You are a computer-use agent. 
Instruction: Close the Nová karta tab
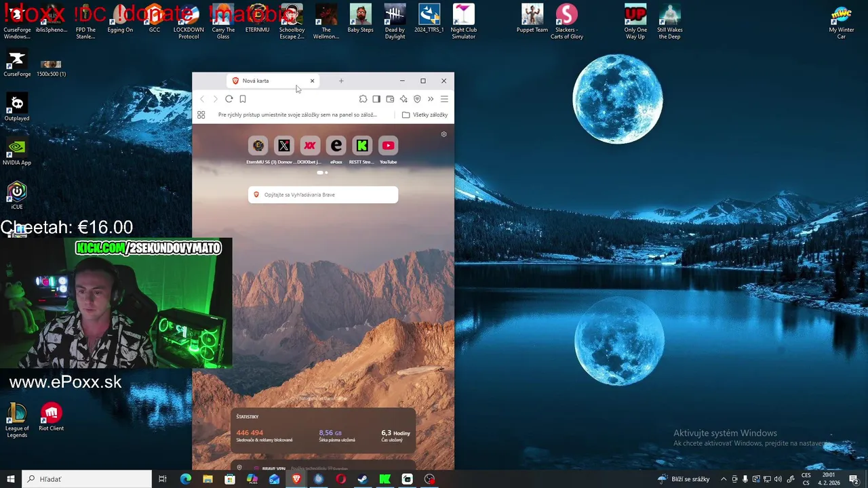pyautogui.click(x=312, y=81)
